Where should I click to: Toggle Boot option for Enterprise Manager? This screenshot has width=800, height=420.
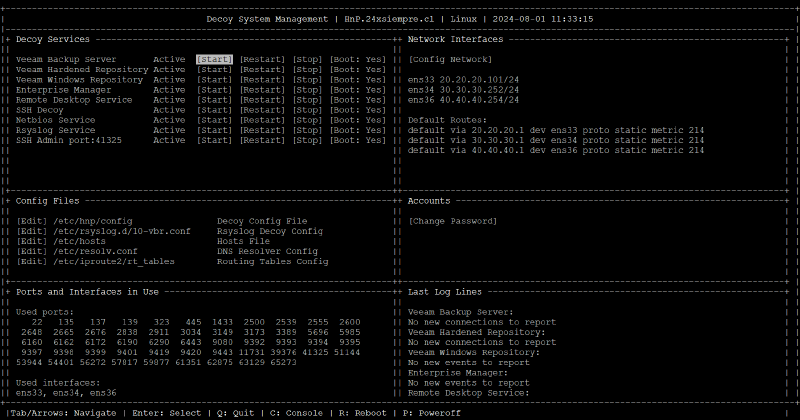pos(358,90)
